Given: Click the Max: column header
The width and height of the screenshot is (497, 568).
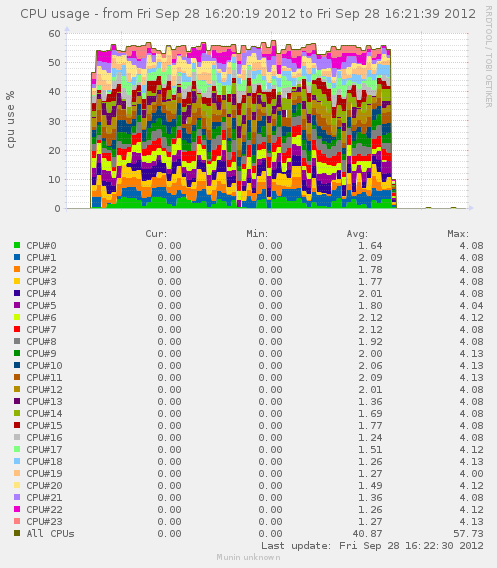Looking at the screenshot, I should (458, 234).
